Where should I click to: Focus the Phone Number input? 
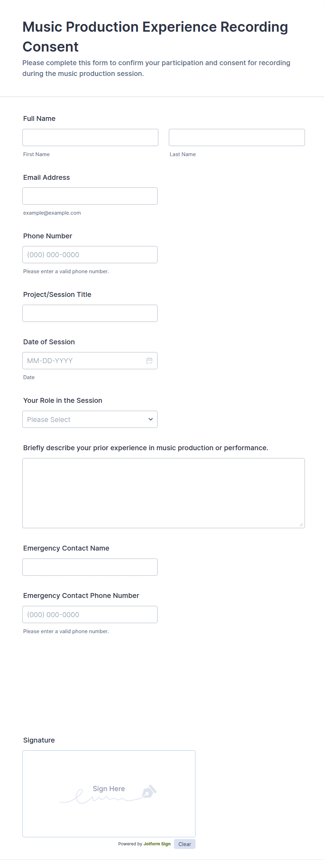tap(90, 254)
